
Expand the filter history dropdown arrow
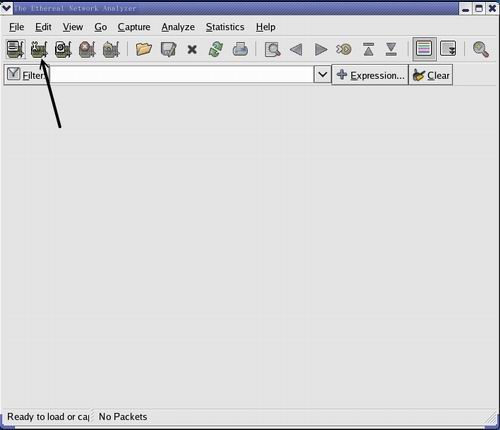[x=322, y=75]
